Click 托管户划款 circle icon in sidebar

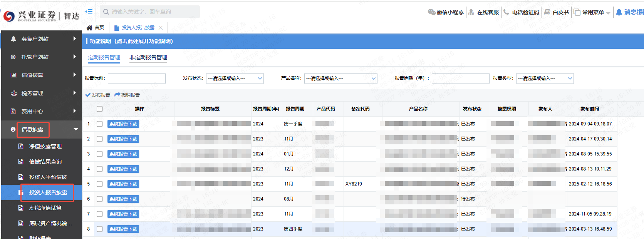click(13, 57)
